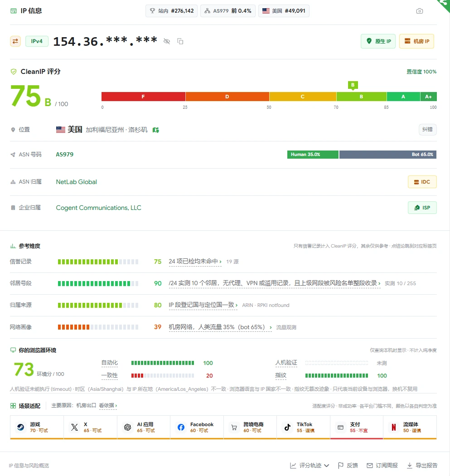
Task: Click the 你的浏览器环境 monitor icon
Action: coord(13,350)
